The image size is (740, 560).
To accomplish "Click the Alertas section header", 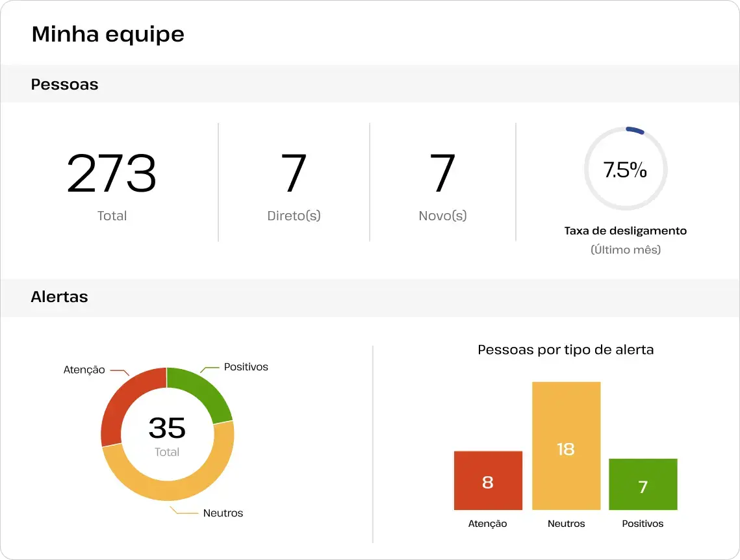I will click(x=59, y=297).
